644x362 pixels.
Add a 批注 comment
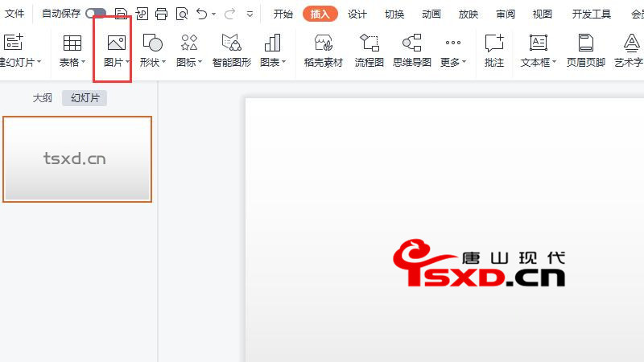(494, 51)
